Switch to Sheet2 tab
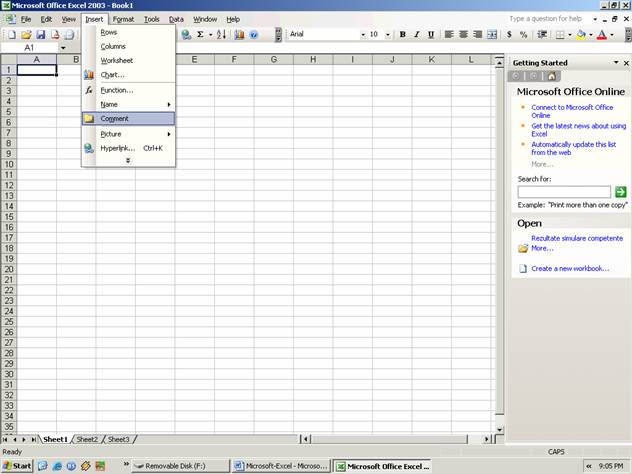The image size is (632, 474). tap(87, 439)
